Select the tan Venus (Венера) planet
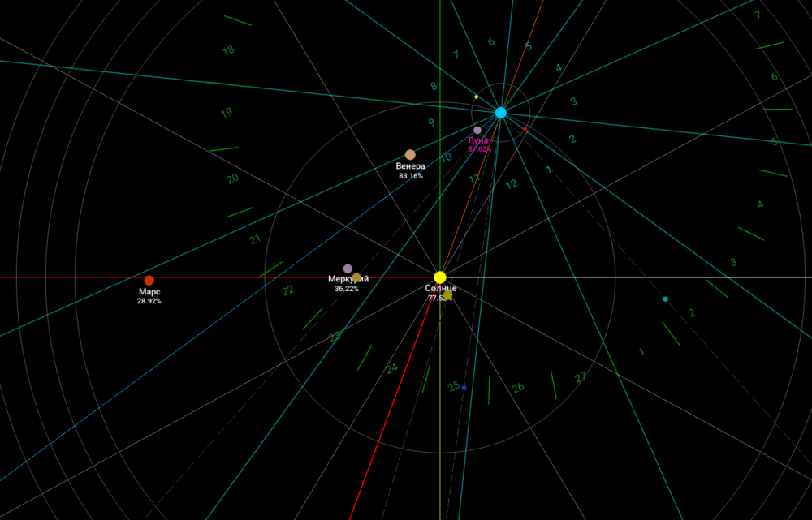The image size is (812, 520). pyautogui.click(x=410, y=154)
